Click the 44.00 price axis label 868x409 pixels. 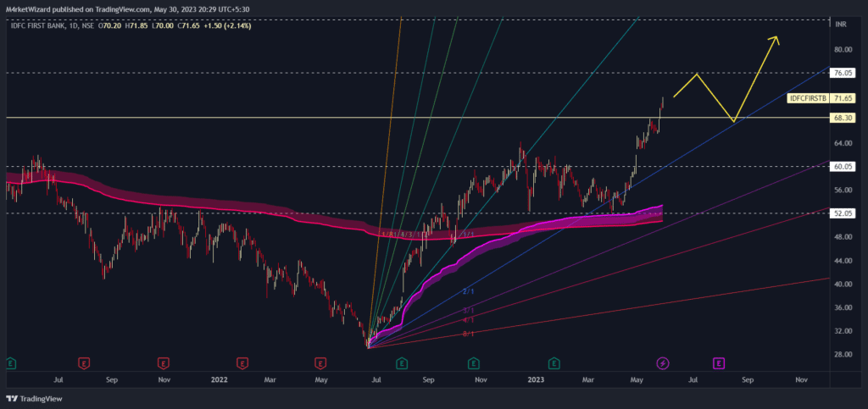click(843, 260)
